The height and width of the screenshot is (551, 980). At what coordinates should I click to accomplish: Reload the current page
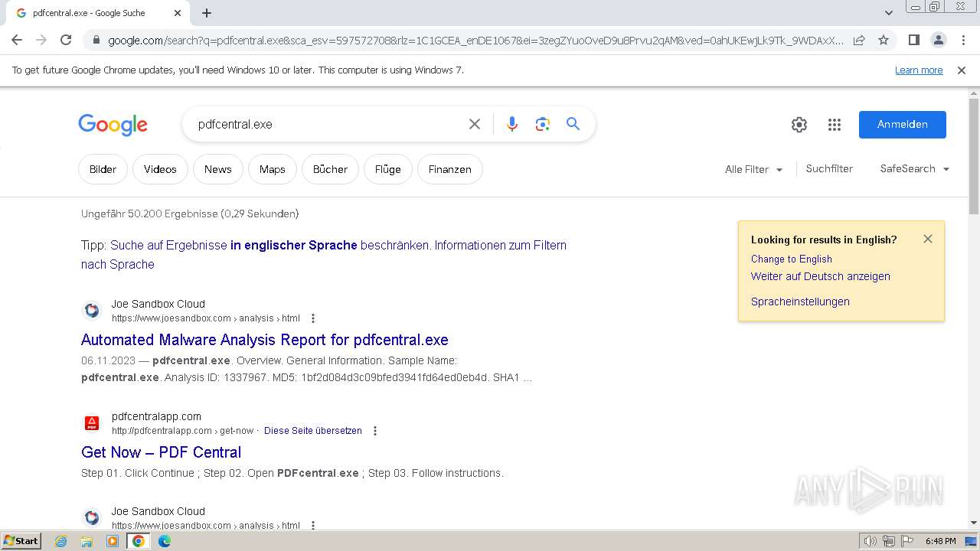(x=66, y=40)
